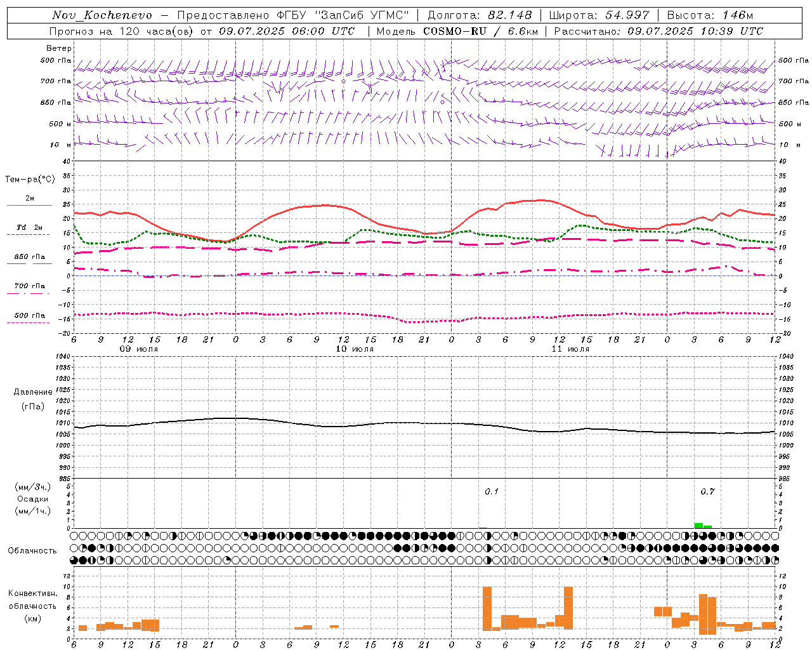
Task: Click the station name Nov_Kochenevo
Action: click(102, 15)
